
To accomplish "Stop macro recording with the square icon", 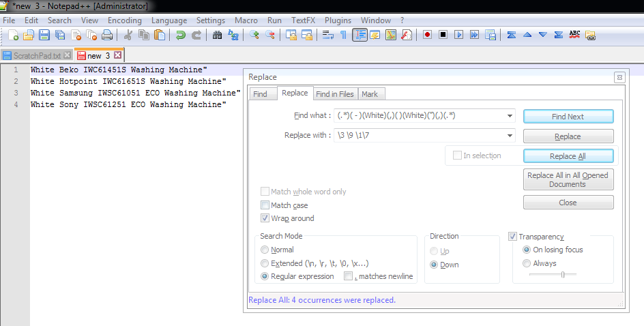I will click(x=443, y=35).
